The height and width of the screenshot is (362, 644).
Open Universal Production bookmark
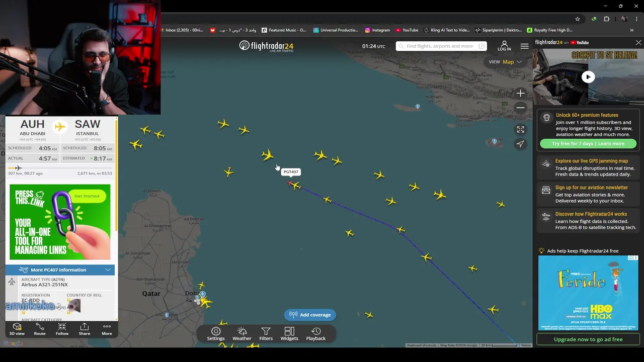[336, 30]
